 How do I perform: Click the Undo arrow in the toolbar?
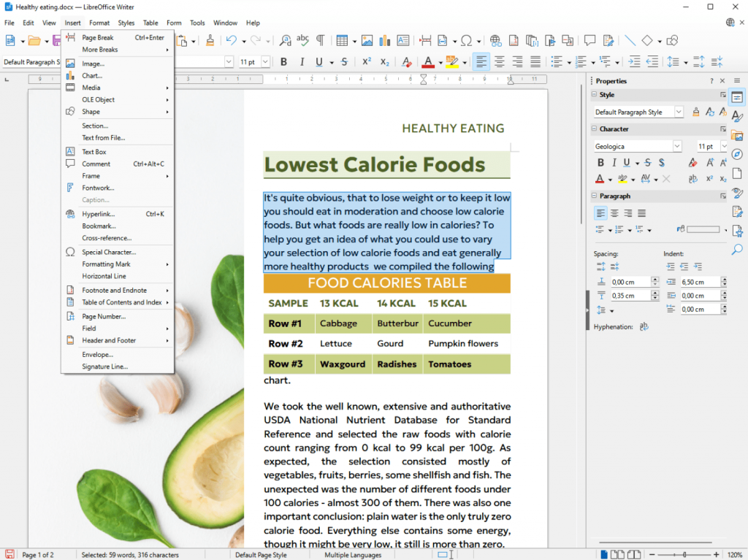pos(231,41)
